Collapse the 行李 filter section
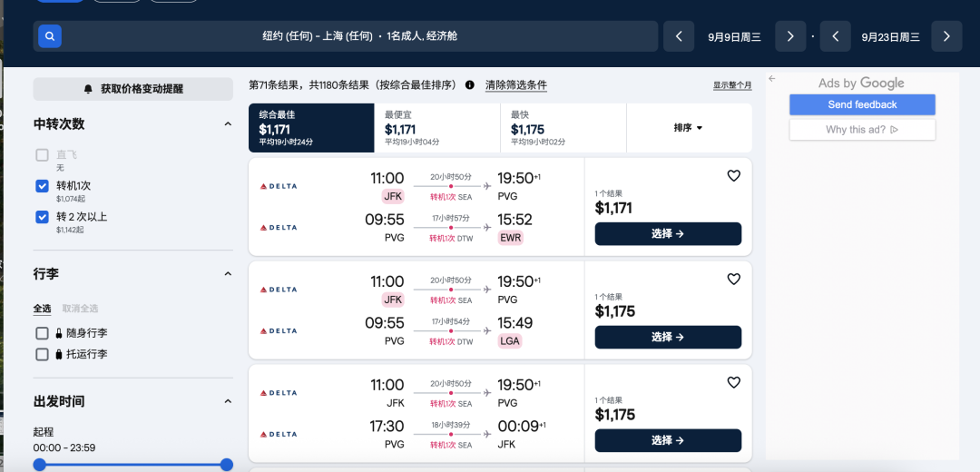980x472 pixels. point(228,273)
